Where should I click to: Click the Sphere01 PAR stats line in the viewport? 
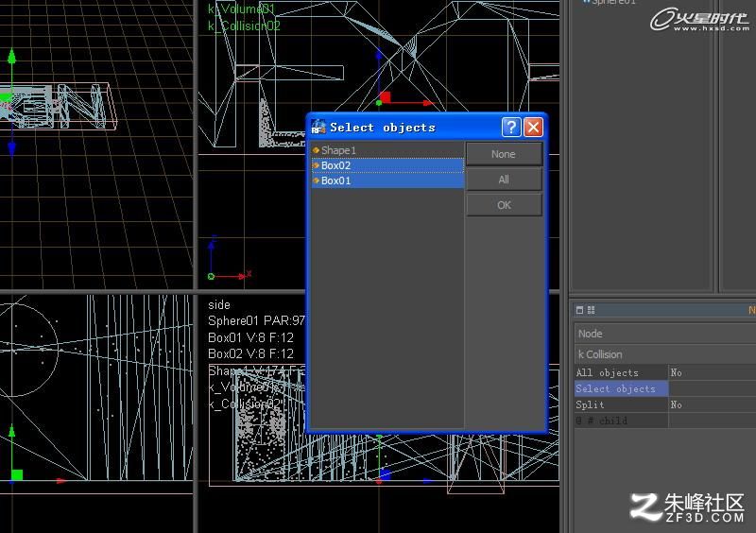[256, 320]
